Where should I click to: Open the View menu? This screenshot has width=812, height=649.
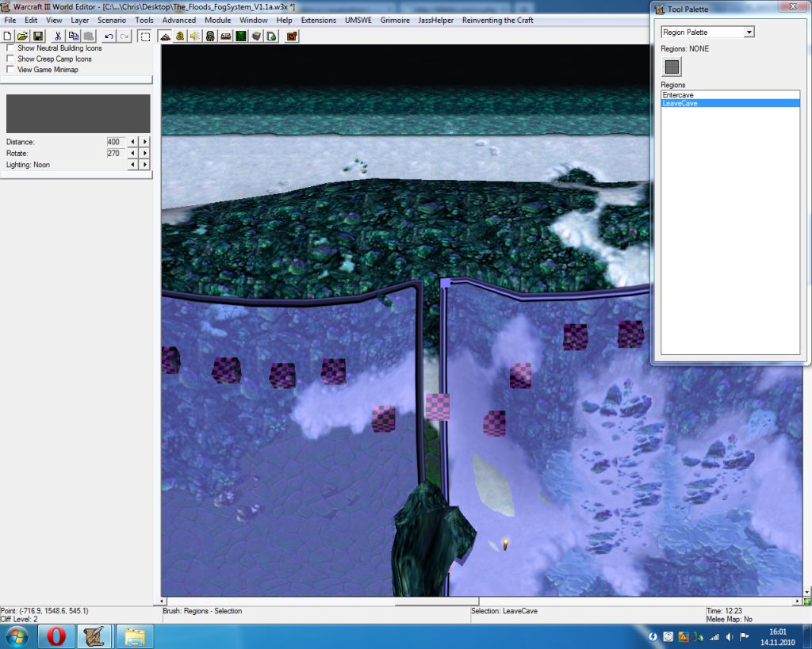coord(54,20)
